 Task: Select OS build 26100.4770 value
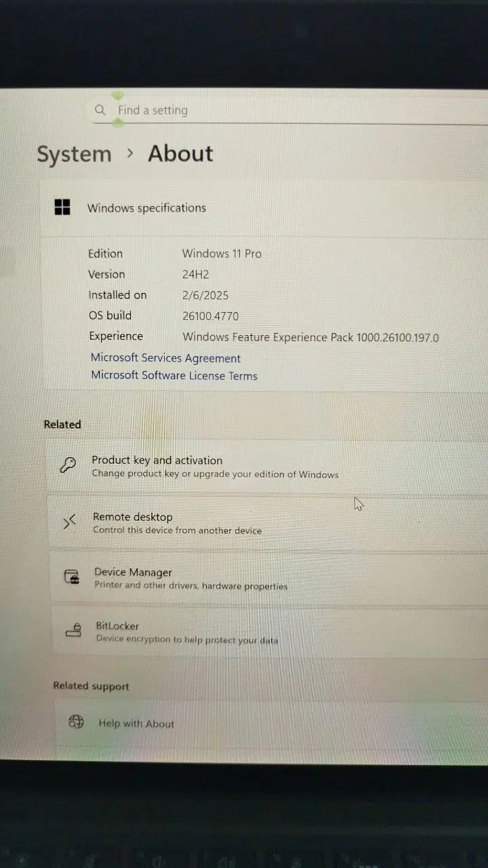pos(210,315)
